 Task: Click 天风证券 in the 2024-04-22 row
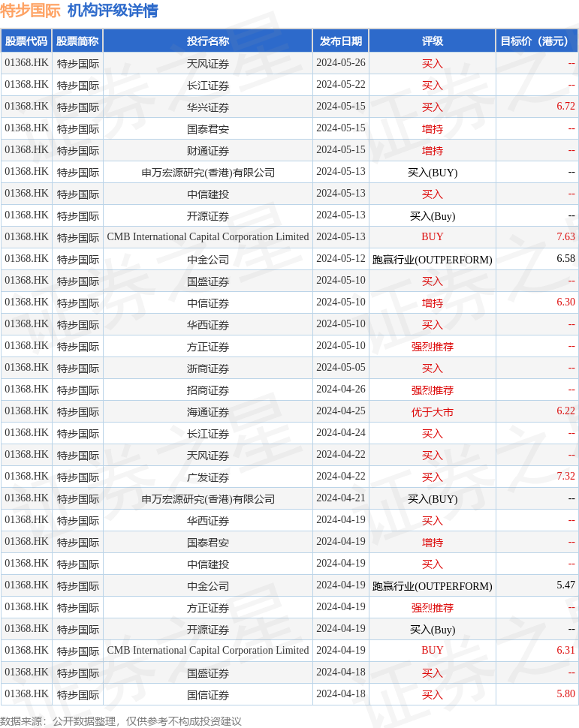click(208, 456)
